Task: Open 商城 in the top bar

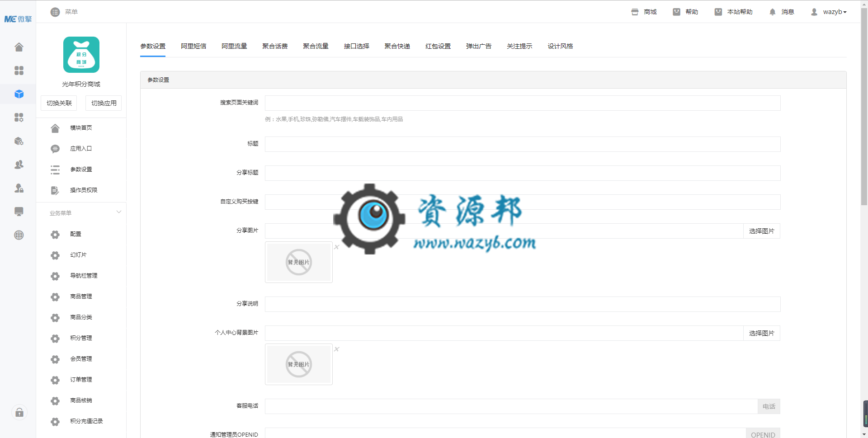Action: [x=644, y=12]
